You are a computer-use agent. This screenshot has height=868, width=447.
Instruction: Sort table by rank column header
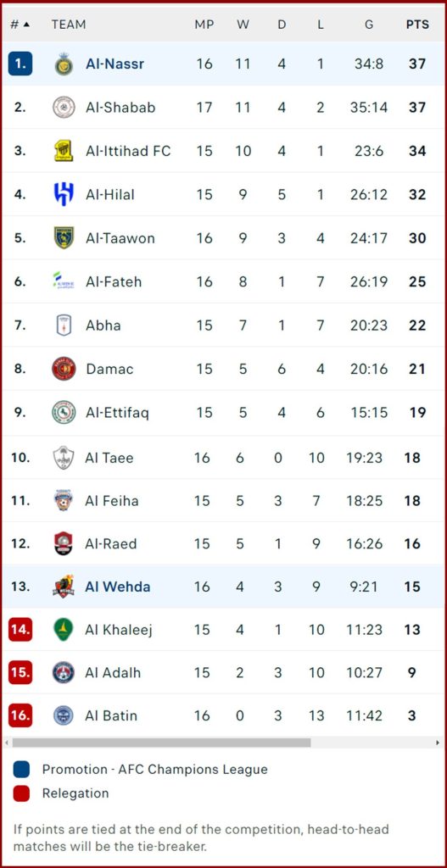pyautogui.click(x=20, y=25)
